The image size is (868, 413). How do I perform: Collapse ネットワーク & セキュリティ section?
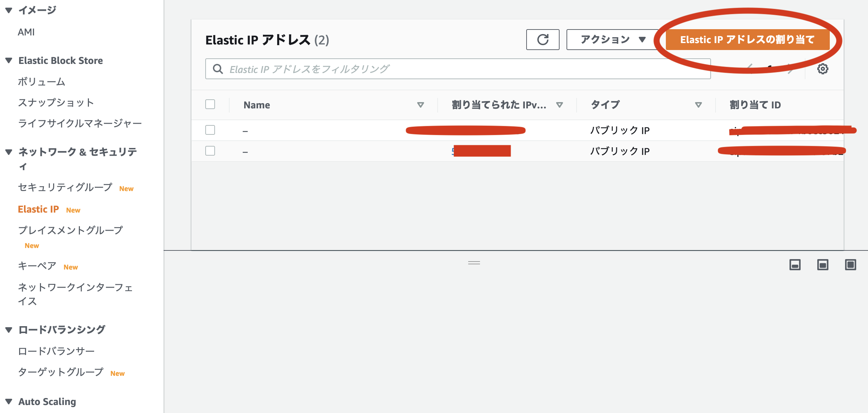click(9, 152)
